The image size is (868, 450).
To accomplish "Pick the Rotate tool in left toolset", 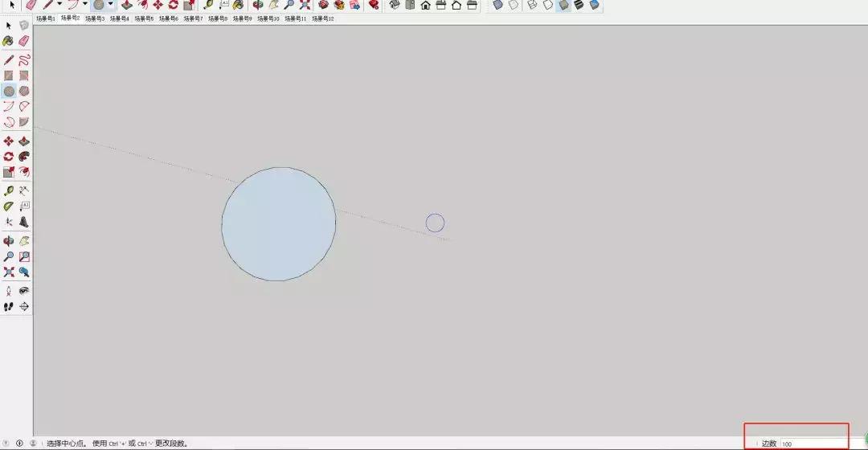I will tap(8, 157).
